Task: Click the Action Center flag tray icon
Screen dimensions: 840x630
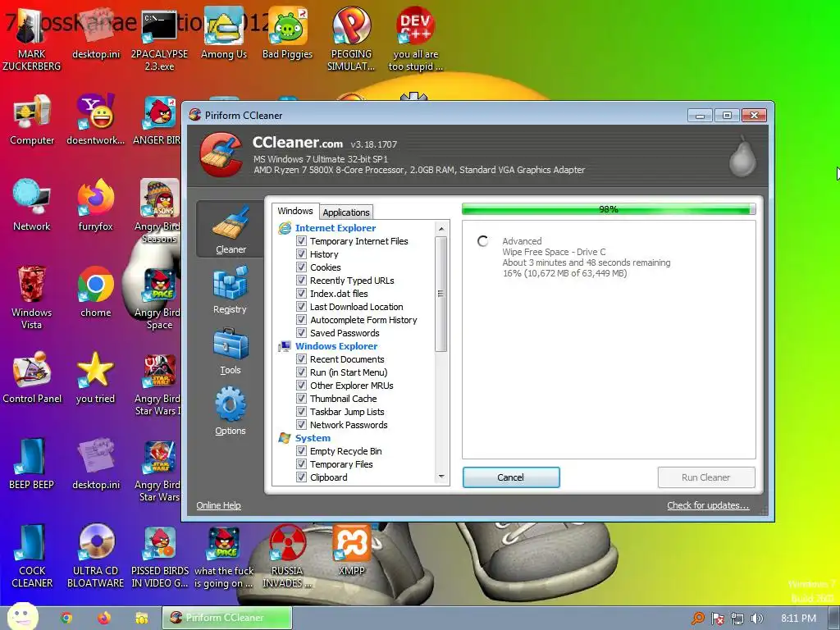Action: [x=717, y=619]
